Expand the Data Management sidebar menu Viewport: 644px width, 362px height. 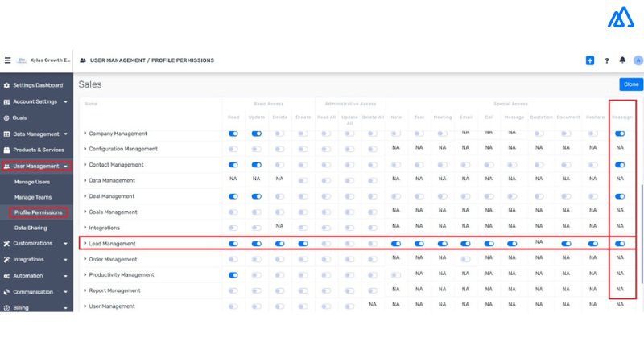(65, 134)
